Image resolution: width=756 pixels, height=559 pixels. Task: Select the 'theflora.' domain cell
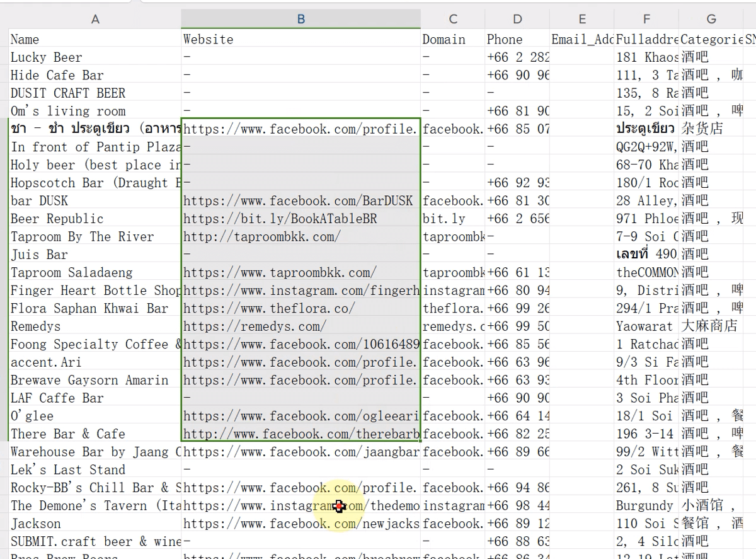453,309
